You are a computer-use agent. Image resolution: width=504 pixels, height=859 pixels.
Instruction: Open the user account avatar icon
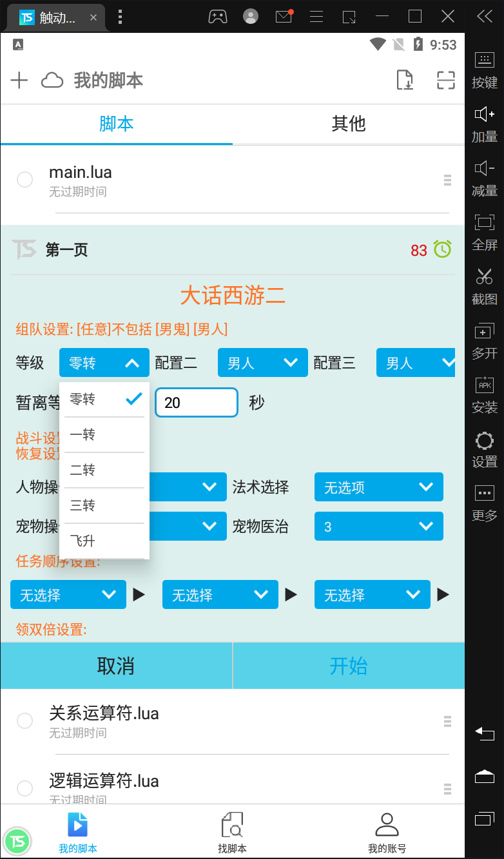pos(251,17)
